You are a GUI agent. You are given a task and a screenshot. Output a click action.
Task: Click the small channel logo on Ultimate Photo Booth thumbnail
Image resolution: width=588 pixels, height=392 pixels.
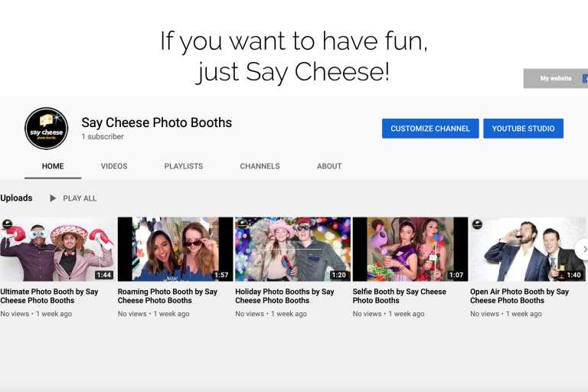pyautogui.click(x=7, y=224)
